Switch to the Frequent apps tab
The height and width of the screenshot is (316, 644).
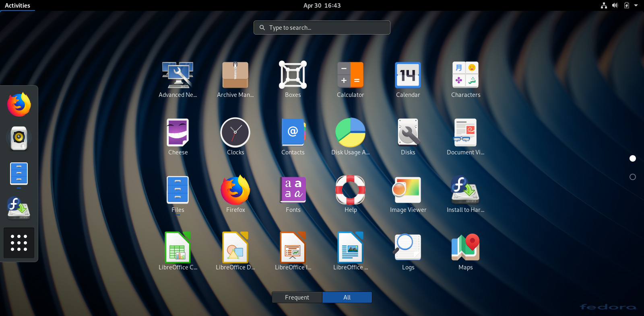297,298
